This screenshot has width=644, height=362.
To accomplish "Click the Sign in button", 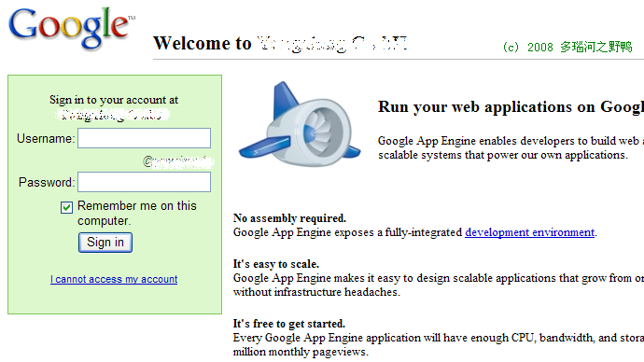I will pos(105,243).
